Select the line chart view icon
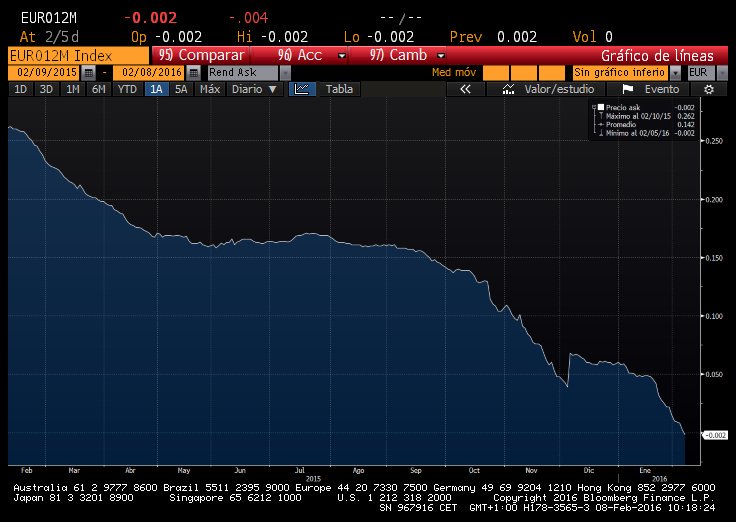The height and width of the screenshot is (522, 736). 302,89
